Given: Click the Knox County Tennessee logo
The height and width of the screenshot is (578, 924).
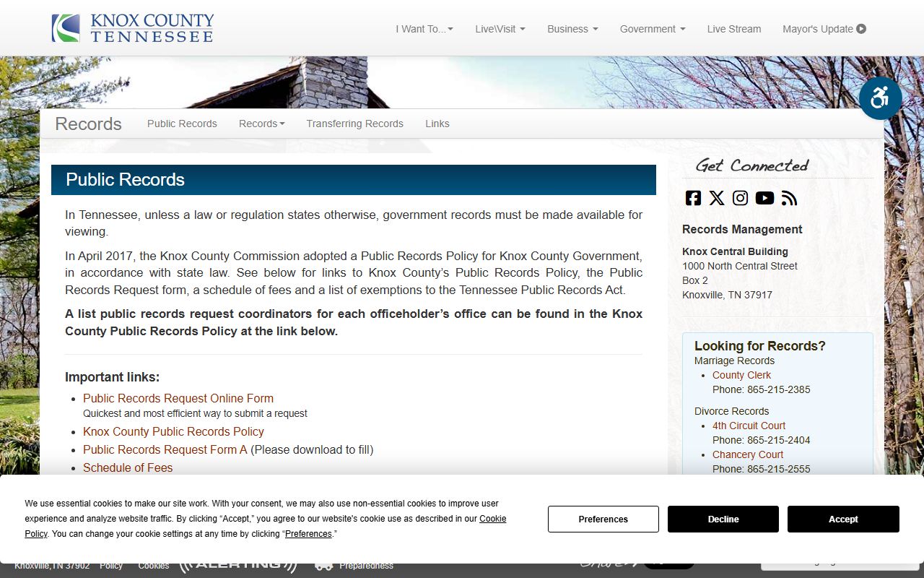Looking at the screenshot, I should pyautogui.click(x=133, y=28).
